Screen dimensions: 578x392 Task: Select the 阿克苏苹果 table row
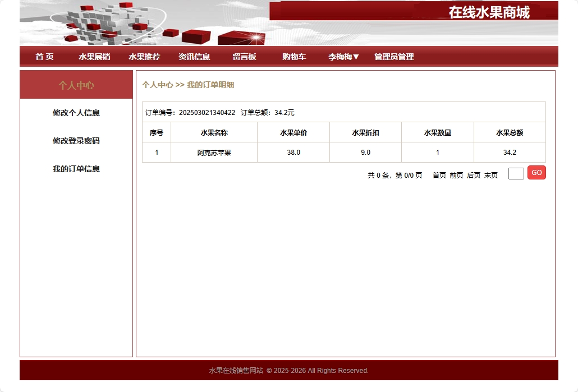(x=213, y=152)
